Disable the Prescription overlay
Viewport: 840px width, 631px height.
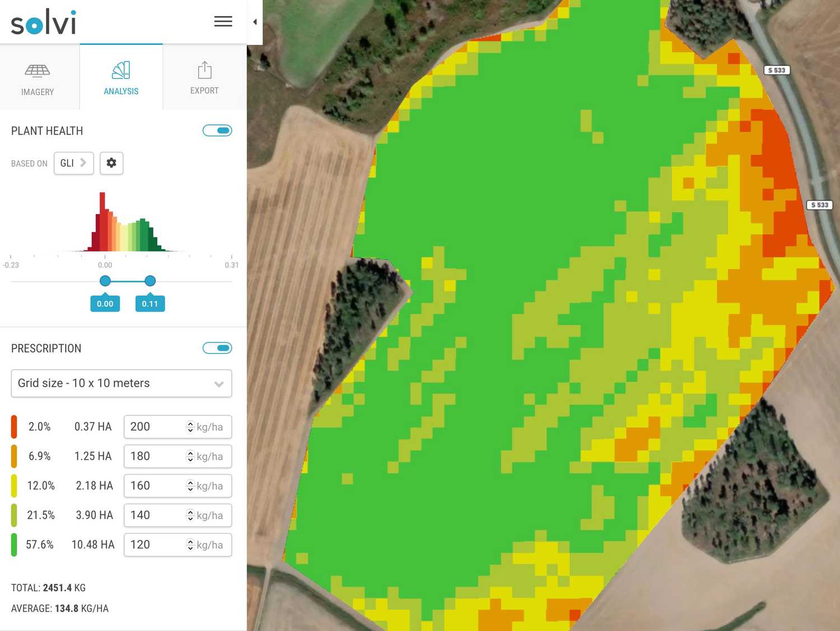tap(217, 348)
